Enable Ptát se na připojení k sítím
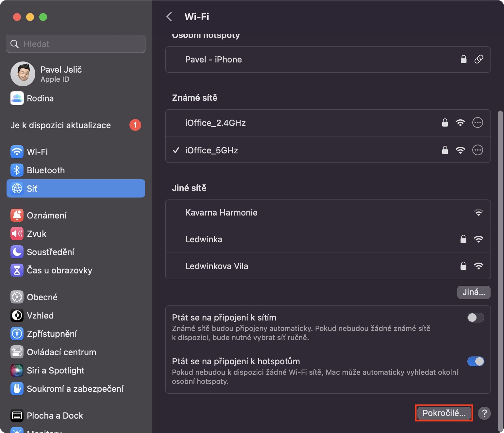Screen dimensions: 504x433 coord(476,318)
